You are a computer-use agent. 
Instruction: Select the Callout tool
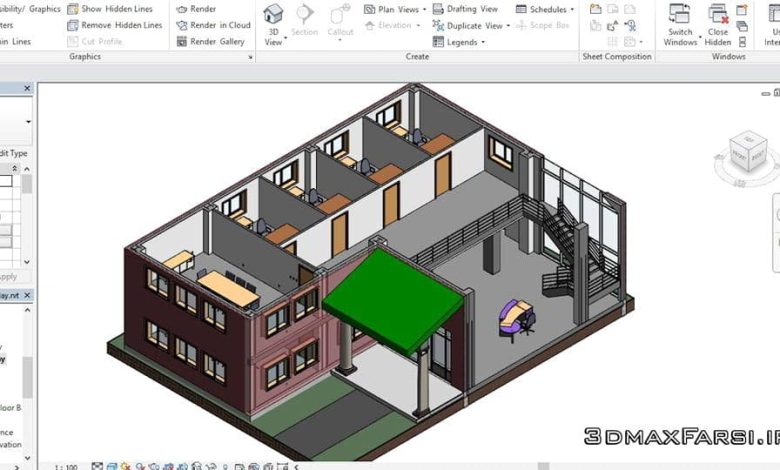pyautogui.click(x=340, y=20)
